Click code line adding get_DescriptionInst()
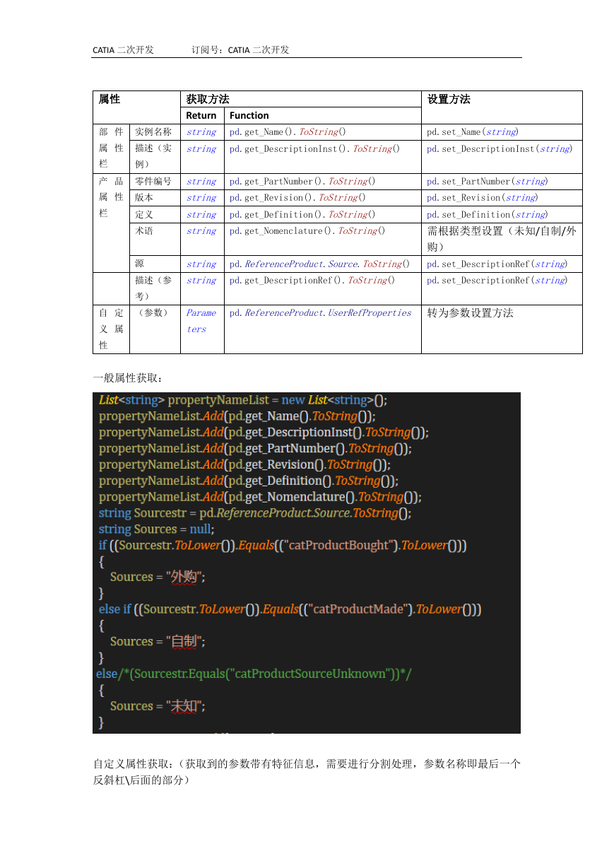The image size is (614, 868). coord(264,433)
